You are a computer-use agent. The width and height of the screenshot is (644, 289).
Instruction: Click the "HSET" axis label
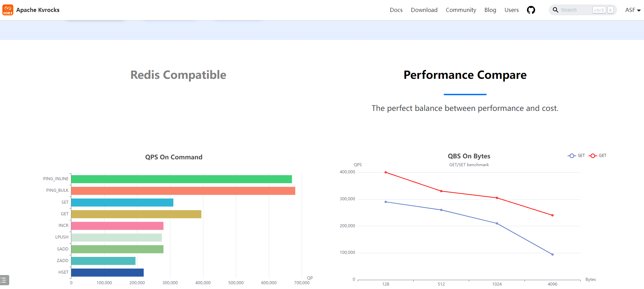pyautogui.click(x=63, y=272)
